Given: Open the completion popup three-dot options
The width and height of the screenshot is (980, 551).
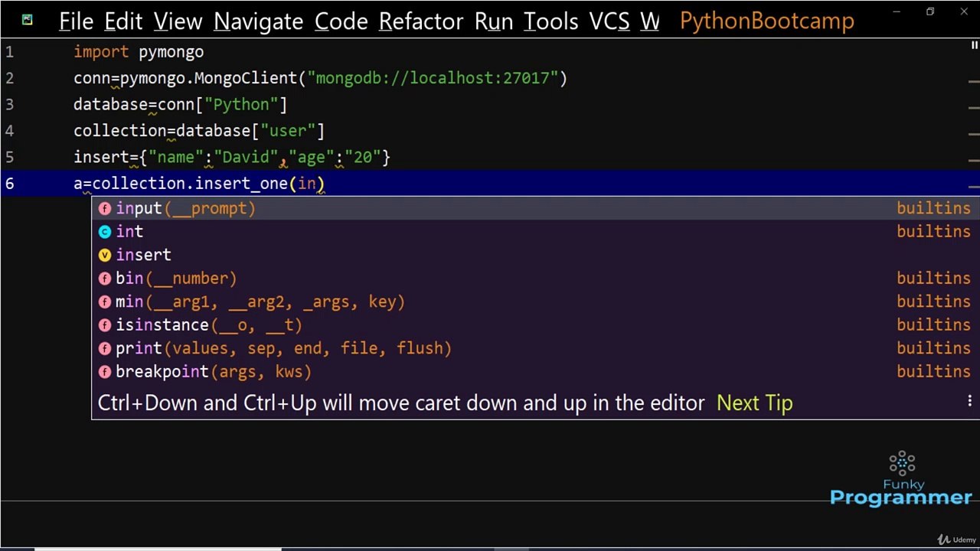Looking at the screenshot, I should pyautogui.click(x=969, y=400).
